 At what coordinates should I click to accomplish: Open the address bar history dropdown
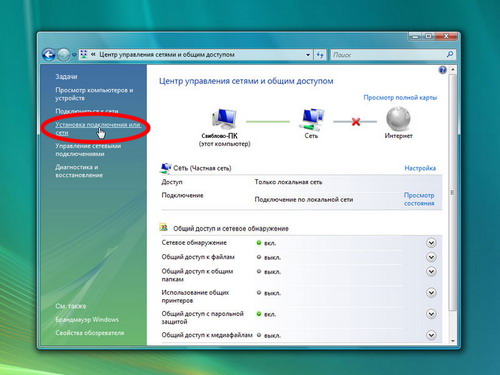(308, 55)
